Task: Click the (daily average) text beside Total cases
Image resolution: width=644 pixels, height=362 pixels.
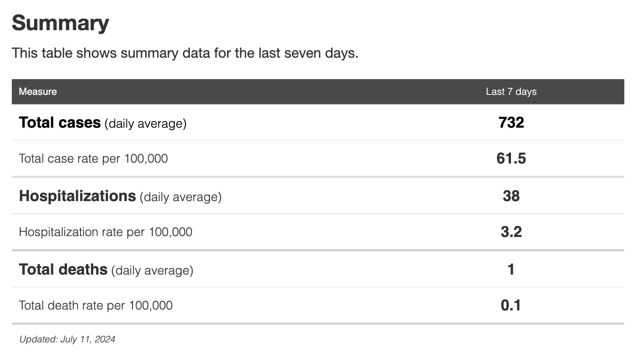Action: pyautogui.click(x=145, y=124)
